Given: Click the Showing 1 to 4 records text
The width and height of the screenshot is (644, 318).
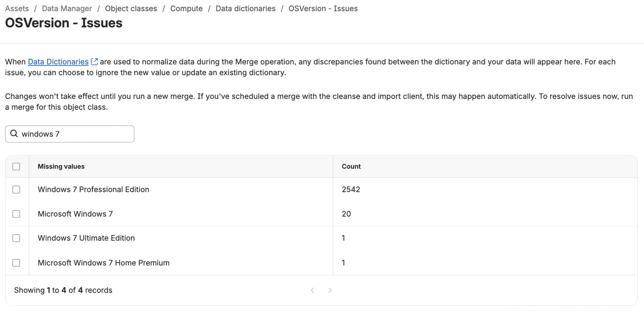Looking at the screenshot, I should (63, 290).
